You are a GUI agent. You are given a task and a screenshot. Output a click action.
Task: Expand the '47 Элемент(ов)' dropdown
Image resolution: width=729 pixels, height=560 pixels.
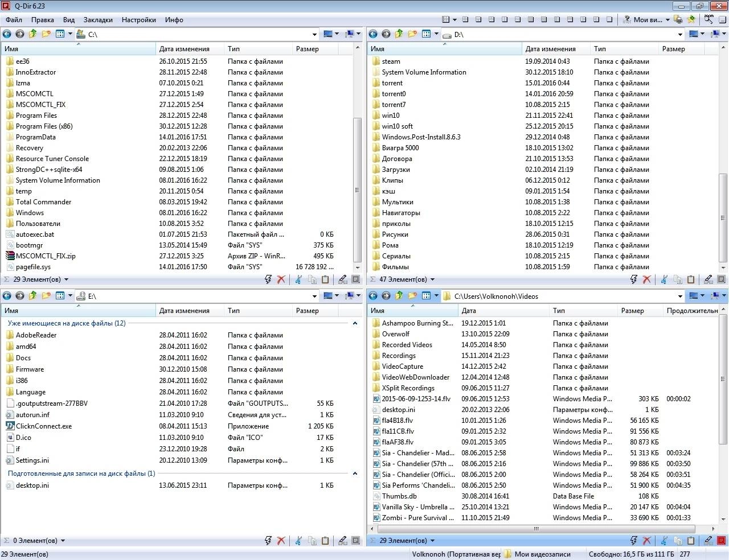(x=432, y=279)
